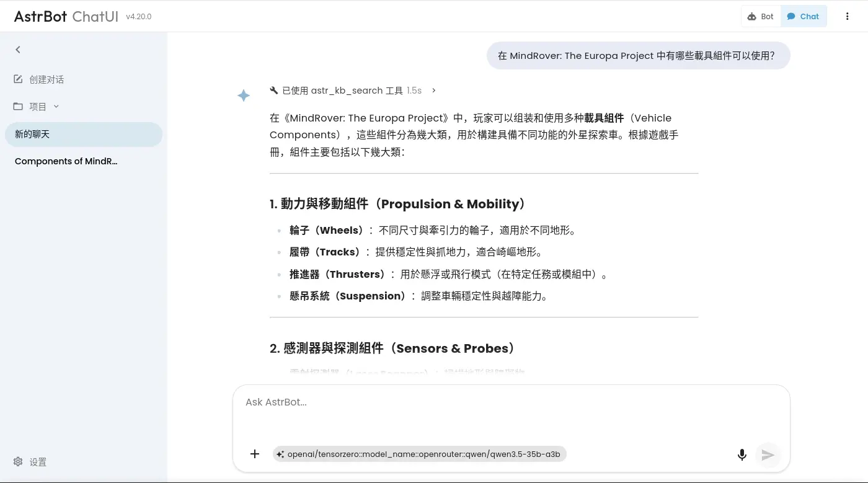This screenshot has width=868, height=483.
Task: Open settings via the gear icon
Action: (x=18, y=462)
